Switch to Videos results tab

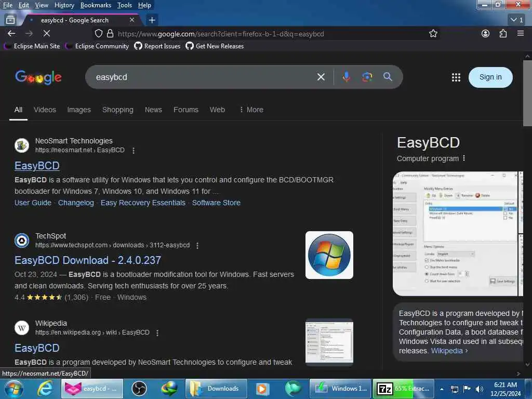click(45, 110)
